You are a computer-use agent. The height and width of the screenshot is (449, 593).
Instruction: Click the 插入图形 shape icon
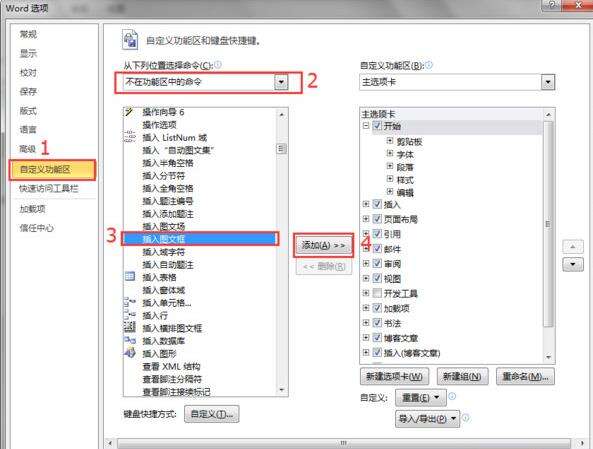coord(130,353)
